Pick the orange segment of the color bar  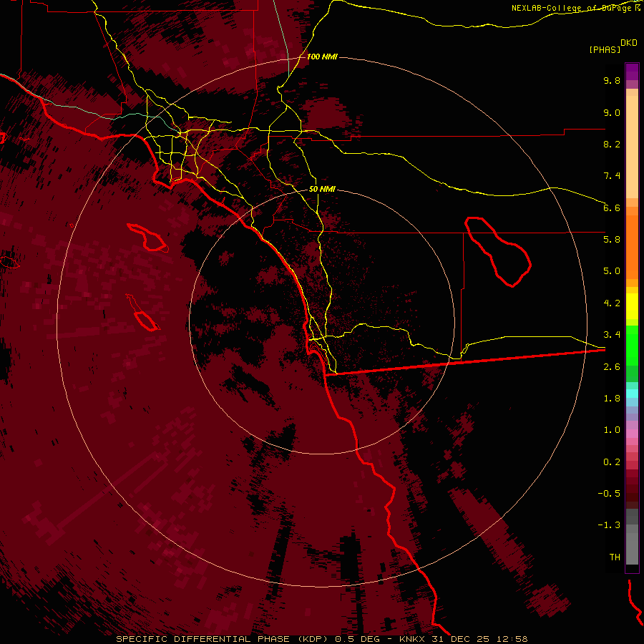(x=632, y=247)
